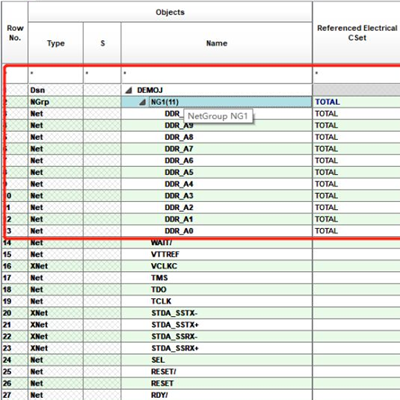Click TOTAL CSet cell in DDR_A6 row
This screenshot has width=400, height=400.
(356, 161)
